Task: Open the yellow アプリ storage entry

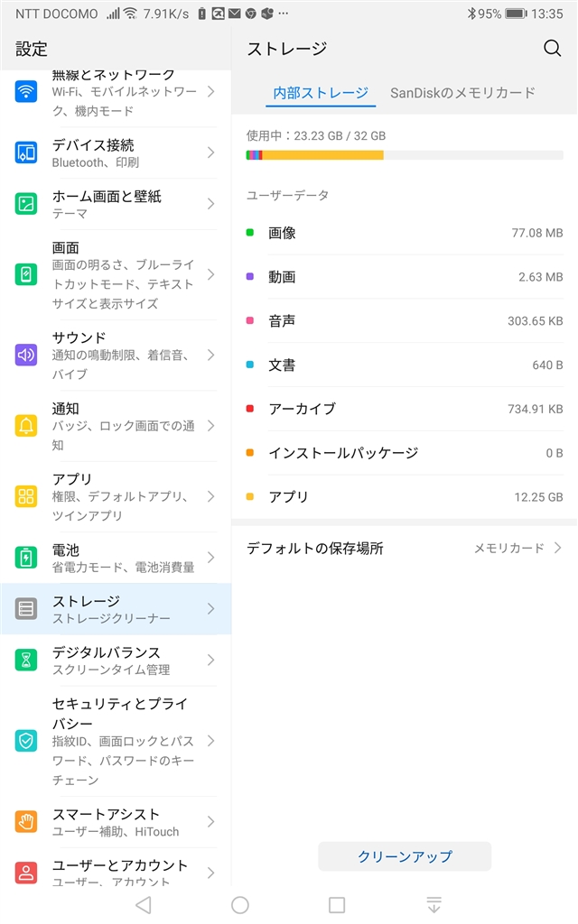Action: point(404,496)
